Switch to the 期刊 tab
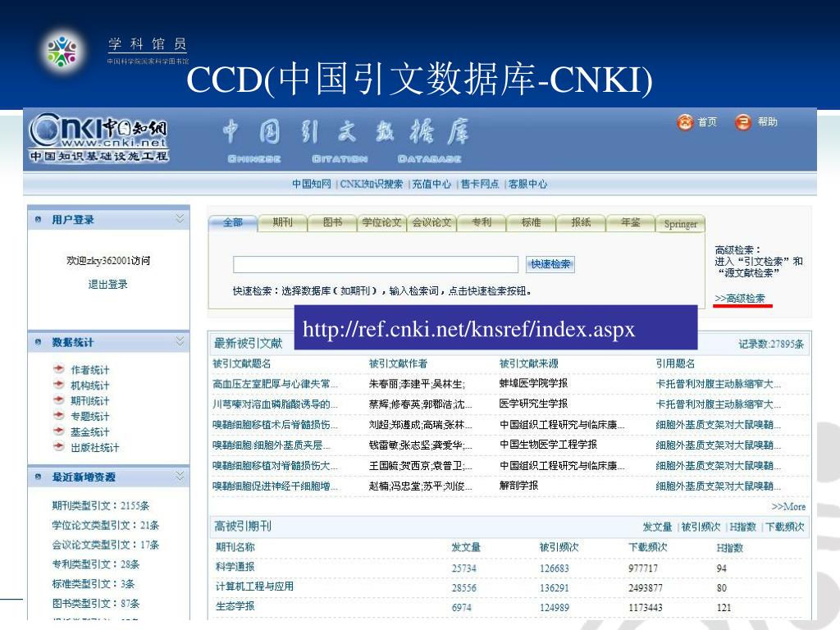Viewport: 840px width, 630px height. [x=282, y=222]
